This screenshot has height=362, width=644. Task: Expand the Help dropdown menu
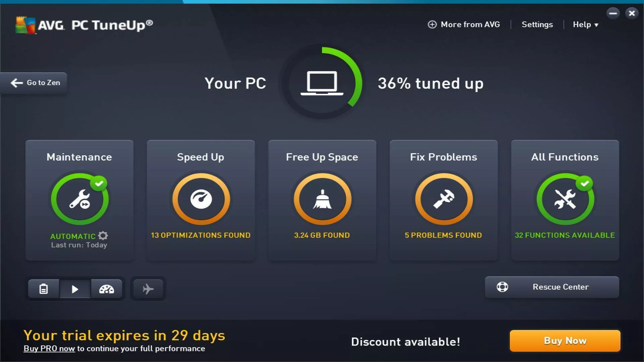(586, 24)
